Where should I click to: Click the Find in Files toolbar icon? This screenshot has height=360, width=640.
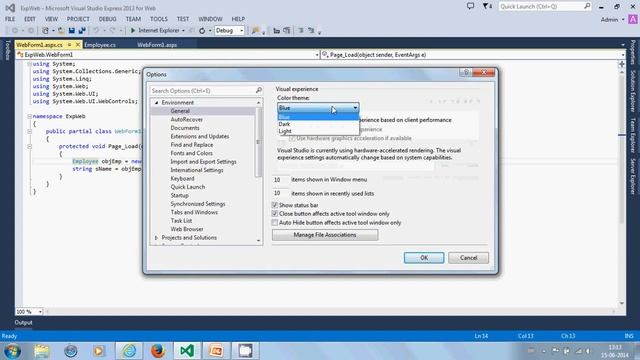[256, 31]
